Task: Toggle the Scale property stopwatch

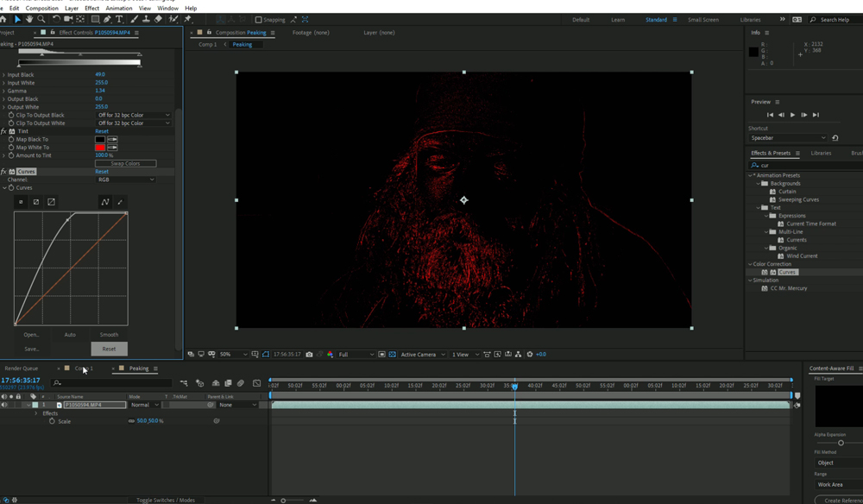Action: pyautogui.click(x=52, y=421)
